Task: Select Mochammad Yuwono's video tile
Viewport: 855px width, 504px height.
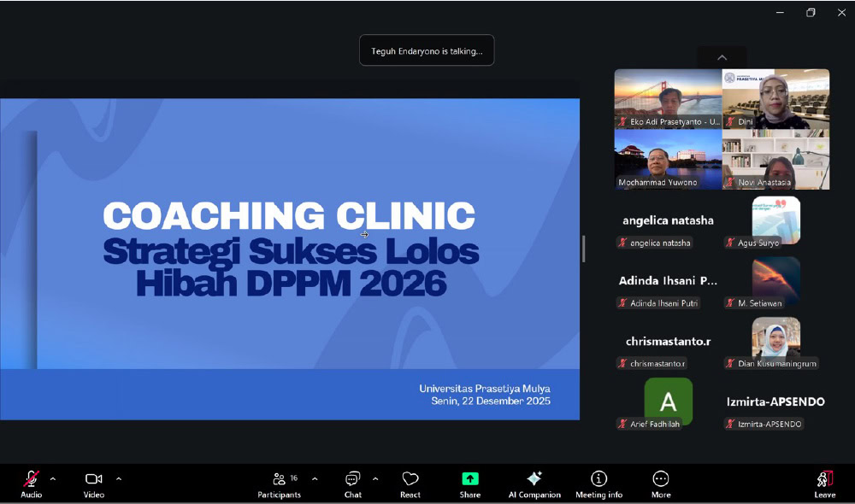Action: pyautogui.click(x=668, y=159)
